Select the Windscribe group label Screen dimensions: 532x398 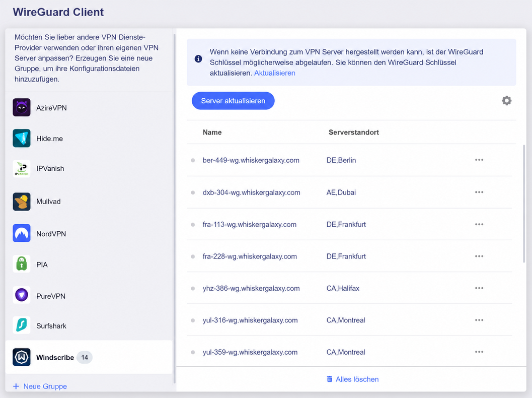pyautogui.click(x=55, y=358)
